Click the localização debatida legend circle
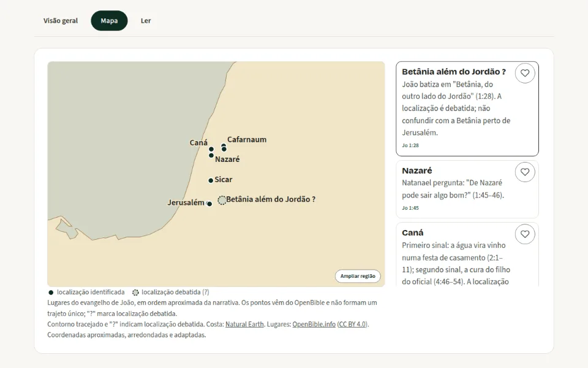Image resolution: width=588 pixels, height=368 pixels. click(135, 293)
